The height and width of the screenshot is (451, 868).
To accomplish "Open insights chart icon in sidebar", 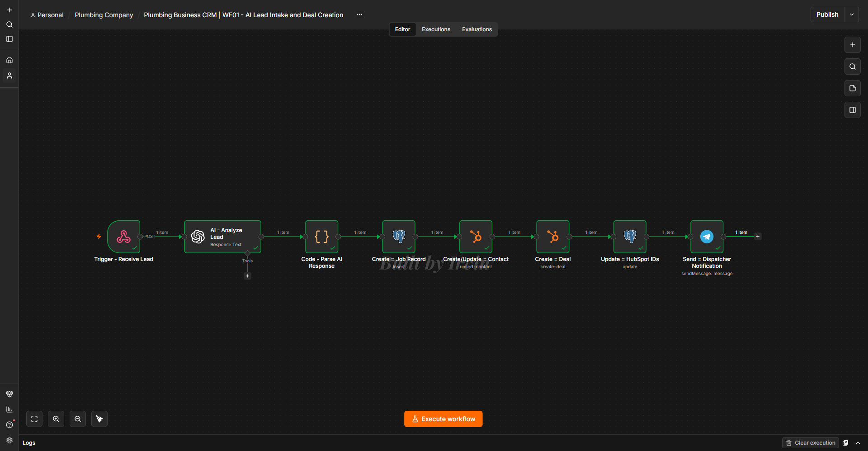I will [9, 409].
